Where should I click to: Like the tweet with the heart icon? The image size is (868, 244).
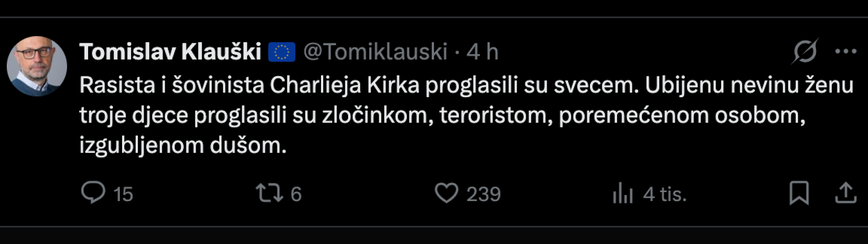coord(446,193)
